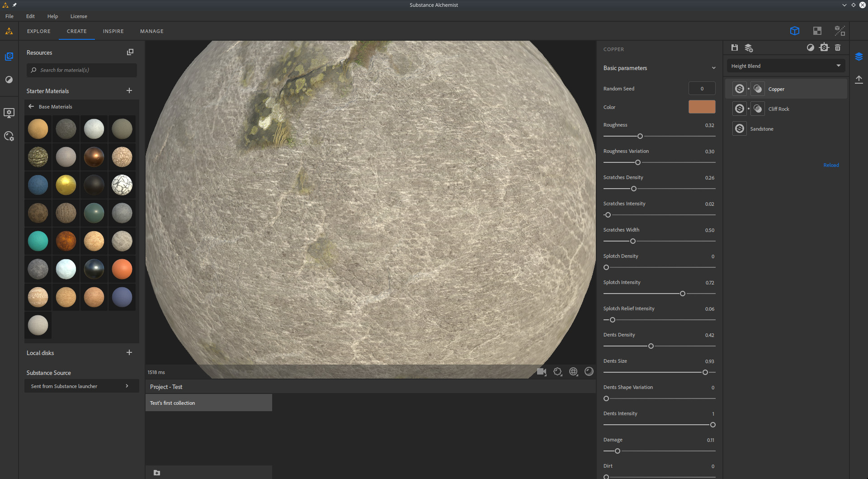Select Test's first collection
The width and height of the screenshot is (868, 479).
209,403
